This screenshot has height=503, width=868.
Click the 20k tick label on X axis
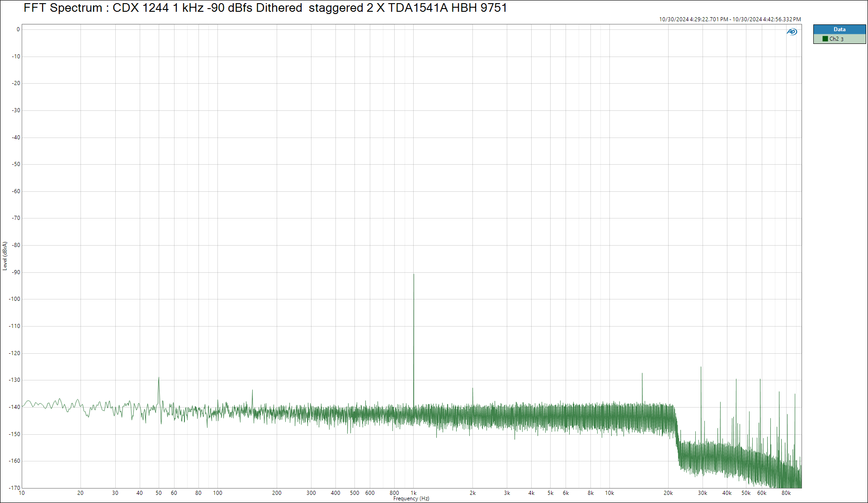coord(668,493)
